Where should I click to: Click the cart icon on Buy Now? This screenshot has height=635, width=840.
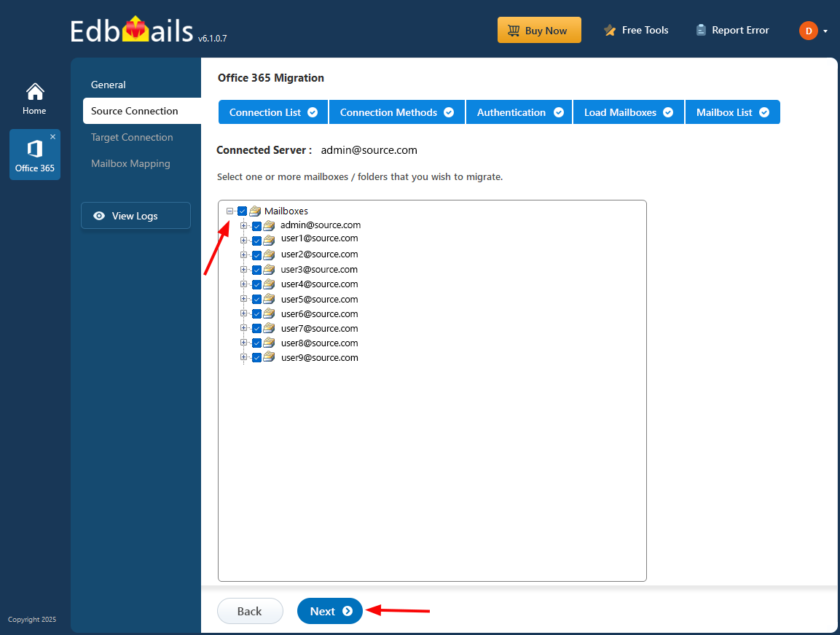pyautogui.click(x=514, y=30)
